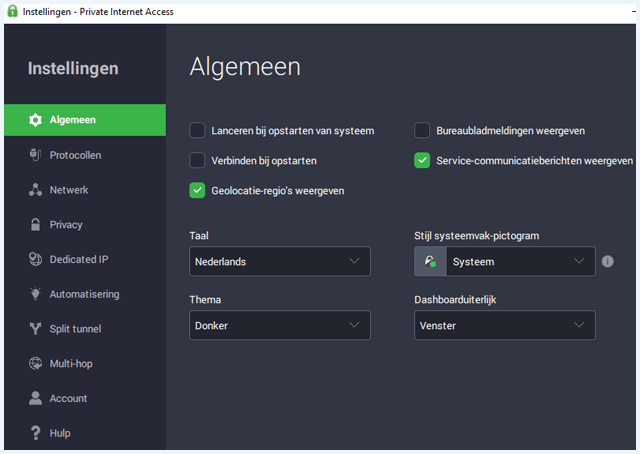Minimize the Instellingen window

coord(634,11)
